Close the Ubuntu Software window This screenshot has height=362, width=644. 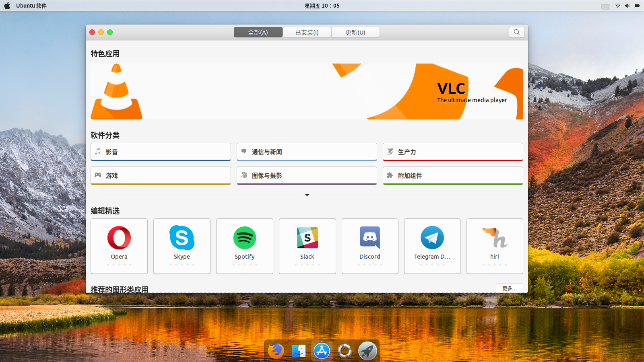[92, 32]
